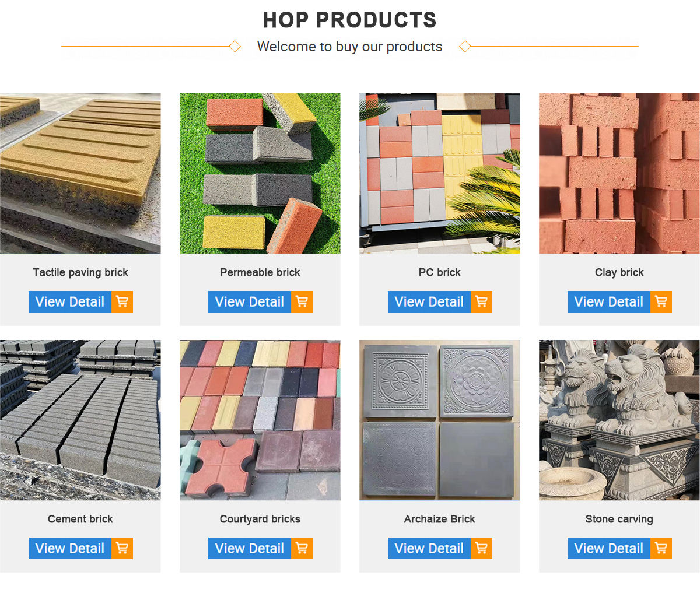This screenshot has height=607, width=700.
Task: Click the cart icon under PC brick
Action: pos(481,301)
